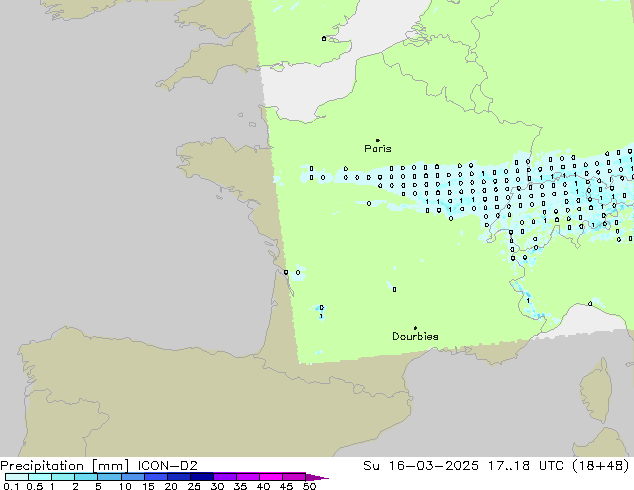Select the Paris location dot marker
634x490 pixels.
[378, 140]
